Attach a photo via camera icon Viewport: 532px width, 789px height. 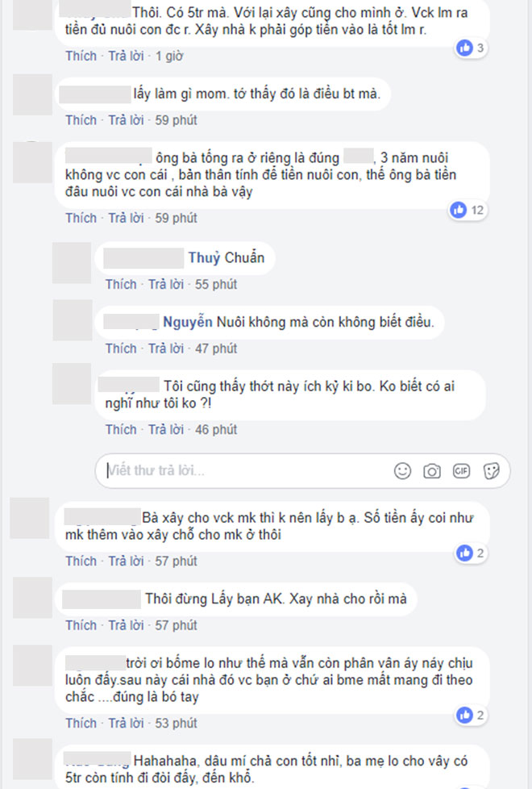point(432,471)
